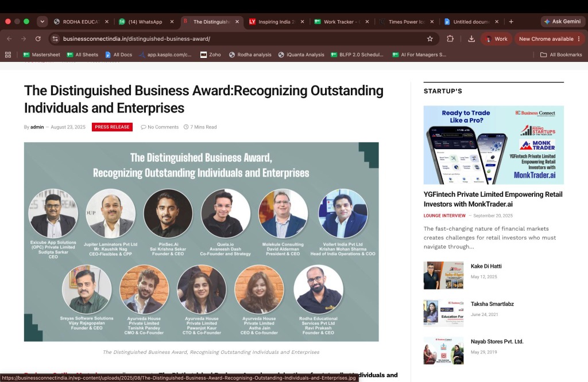Viewport: 588px width, 382px height.
Task: Reload the page with the refresh icon
Action: click(38, 38)
